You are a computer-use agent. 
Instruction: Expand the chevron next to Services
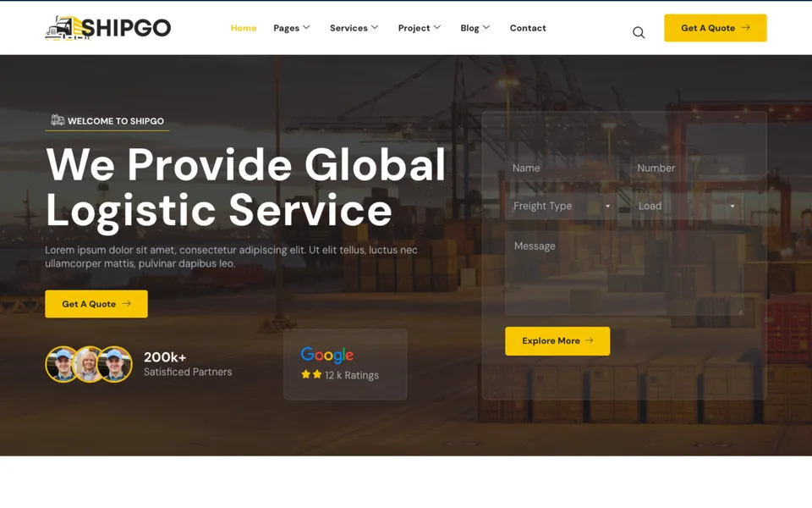(x=375, y=27)
